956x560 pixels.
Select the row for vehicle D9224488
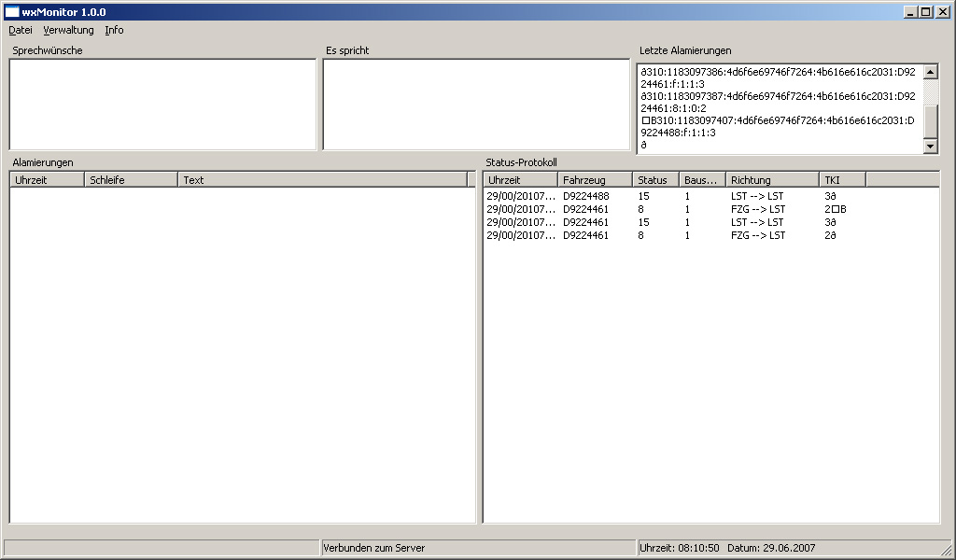pos(586,196)
